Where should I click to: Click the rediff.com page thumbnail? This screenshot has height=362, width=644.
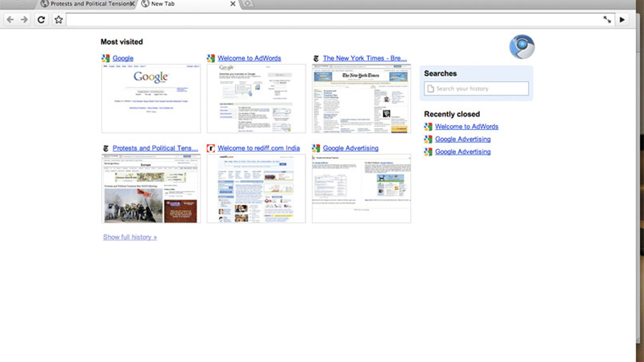256,189
